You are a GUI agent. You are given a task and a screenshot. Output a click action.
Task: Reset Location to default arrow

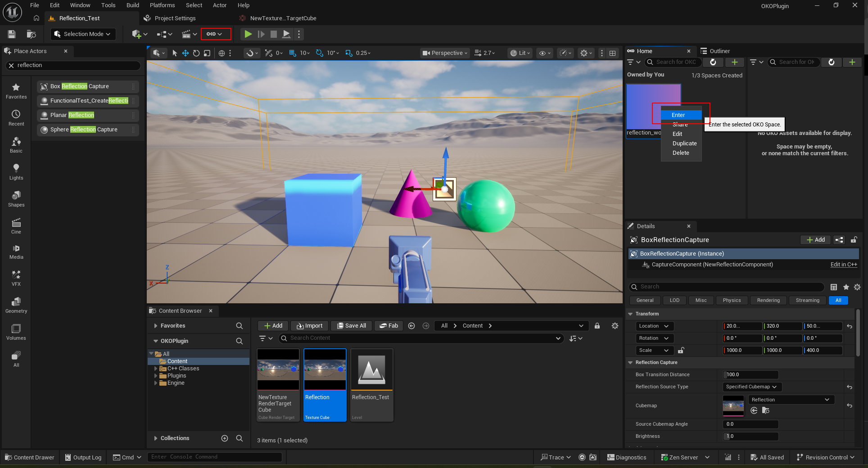click(x=850, y=326)
